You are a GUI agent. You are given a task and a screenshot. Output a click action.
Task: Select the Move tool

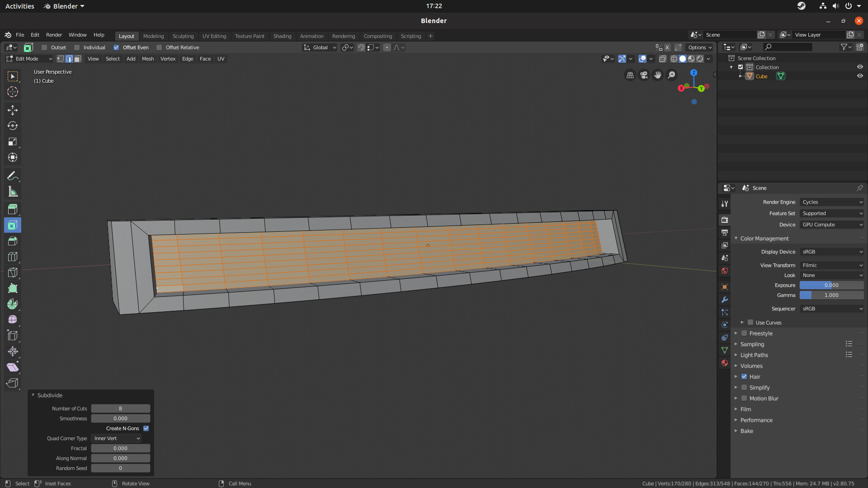point(13,110)
